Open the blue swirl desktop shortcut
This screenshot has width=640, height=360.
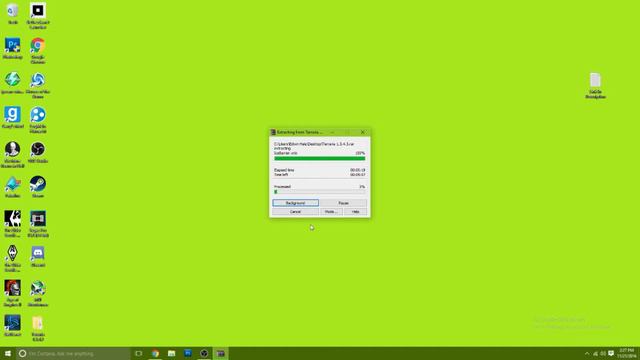pyautogui.click(x=38, y=85)
